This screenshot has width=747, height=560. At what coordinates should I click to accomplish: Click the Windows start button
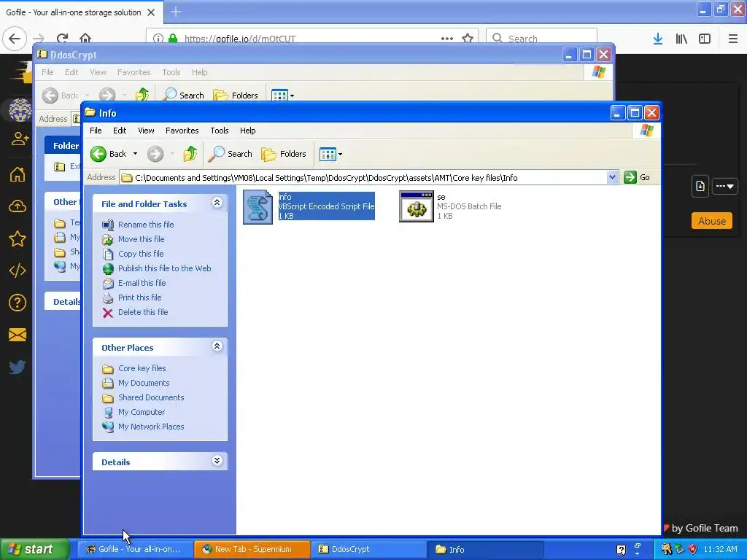[x=35, y=549]
